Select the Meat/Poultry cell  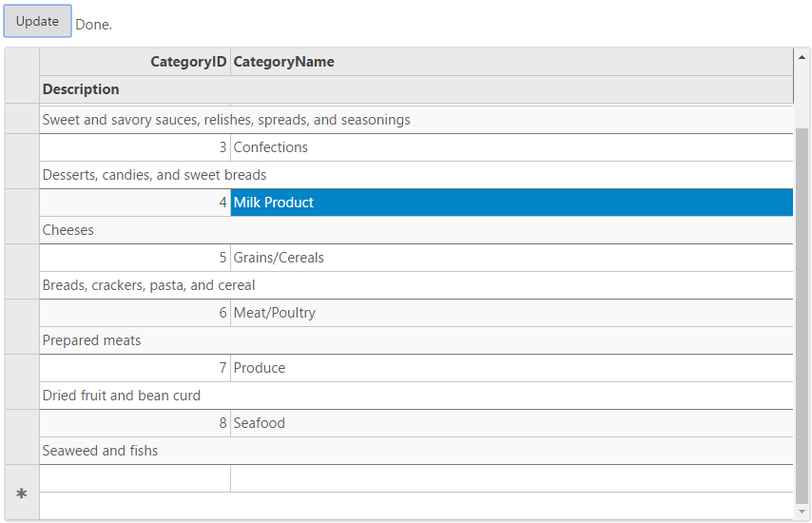511,313
